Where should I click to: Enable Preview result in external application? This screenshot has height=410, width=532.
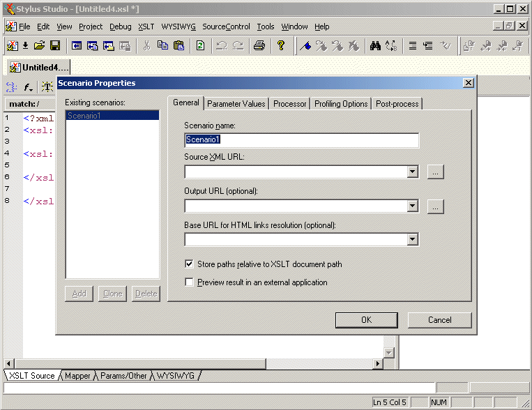[x=189, y=282]
